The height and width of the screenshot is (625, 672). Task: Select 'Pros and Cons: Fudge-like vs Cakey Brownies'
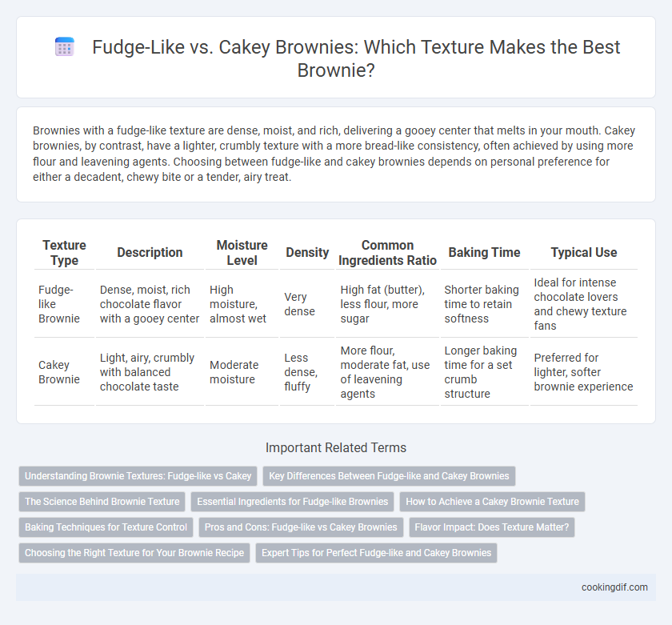click(x=301, y=527)
